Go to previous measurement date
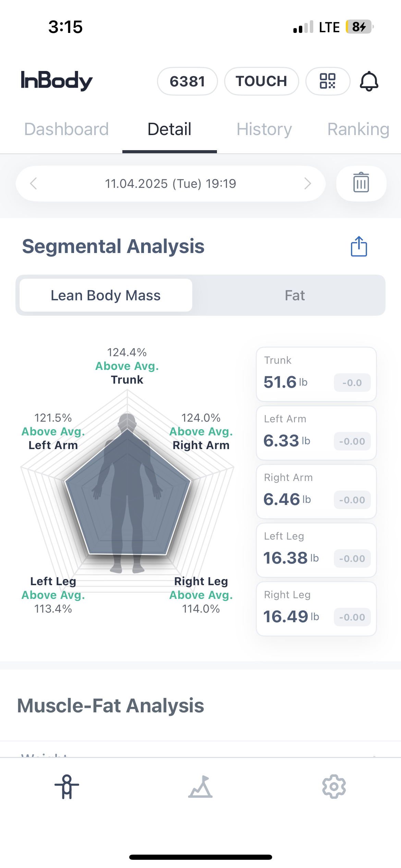 point(34,183)
